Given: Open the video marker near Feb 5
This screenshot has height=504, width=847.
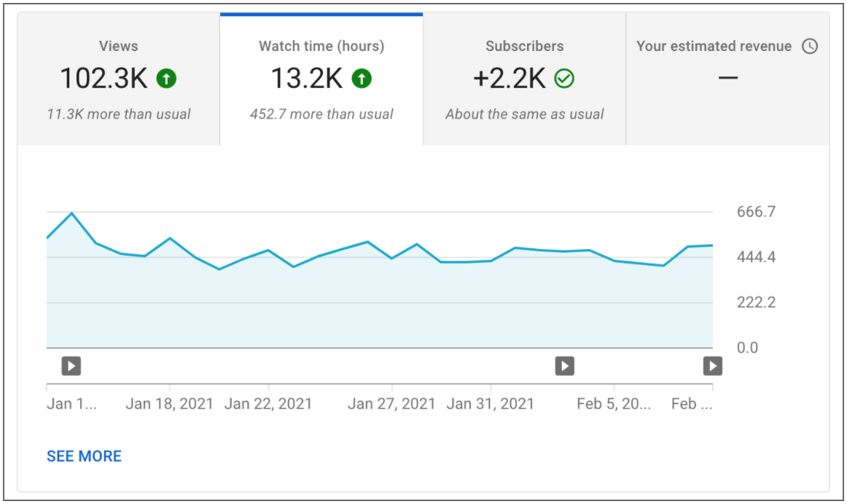Looking at the screenshot, I should click(564, 366).
